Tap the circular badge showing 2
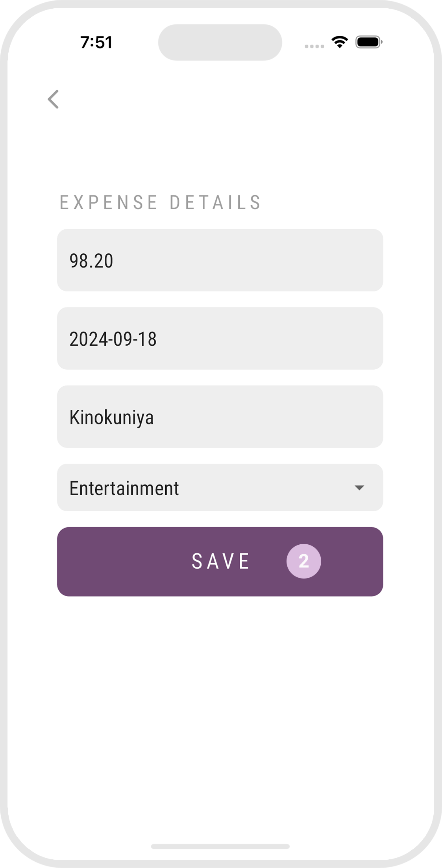Screen dimensions: 442x868 pyautogui.click(x=303, y=561)
